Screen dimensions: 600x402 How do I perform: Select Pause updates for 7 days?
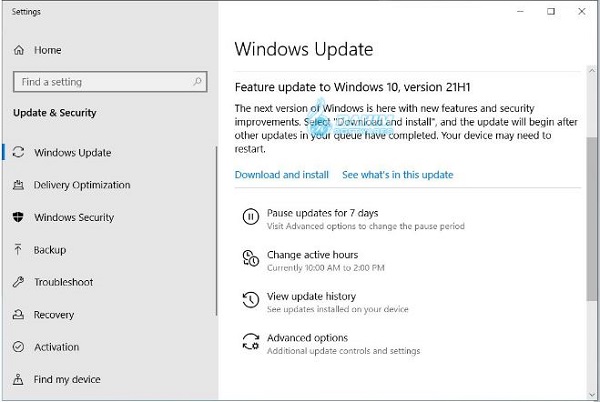[322, 213]
